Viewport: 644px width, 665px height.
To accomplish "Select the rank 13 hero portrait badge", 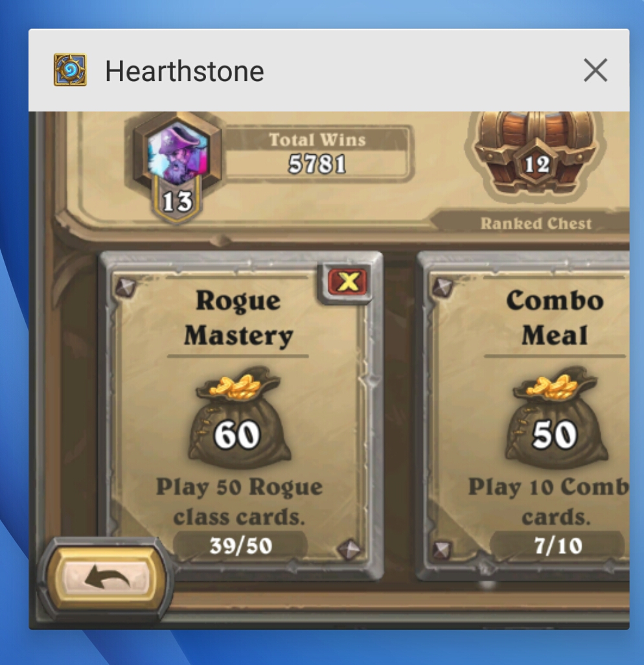I will pyautogui.click(x=178, y=166).
